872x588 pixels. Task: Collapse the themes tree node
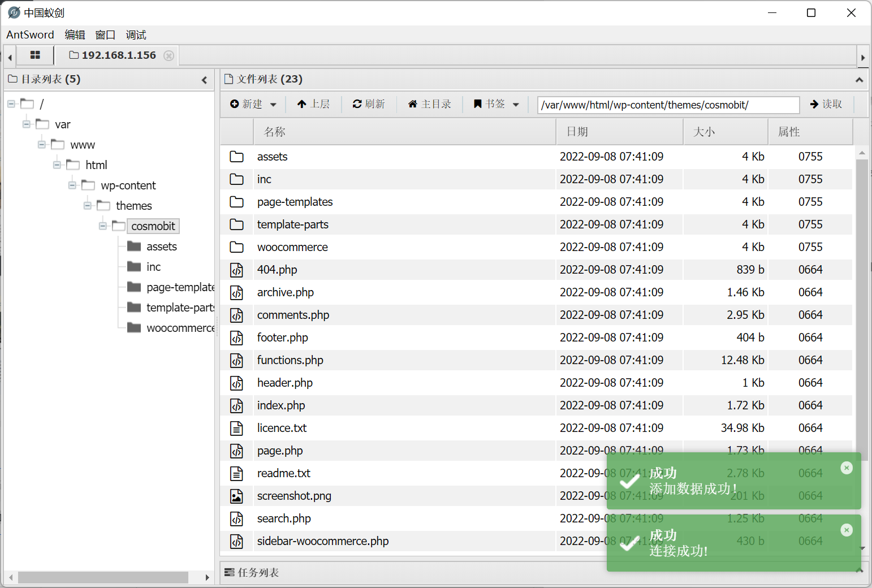click(x=87, y=205)
